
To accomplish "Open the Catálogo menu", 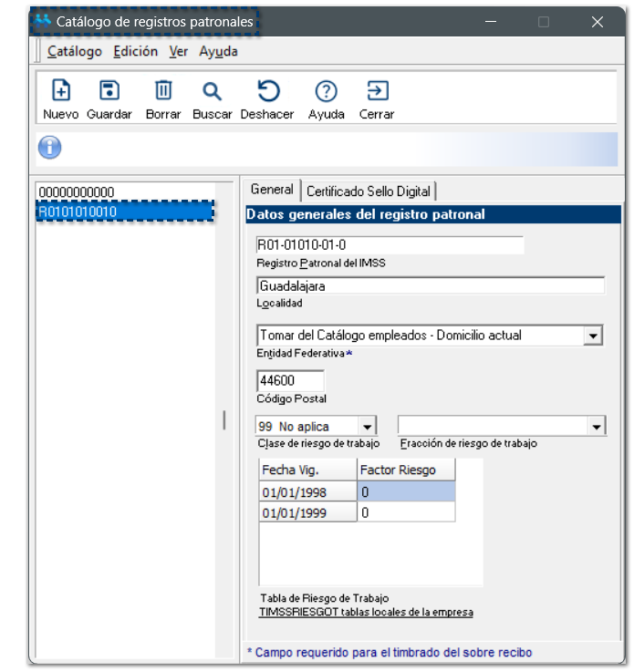I will (75, 52).
